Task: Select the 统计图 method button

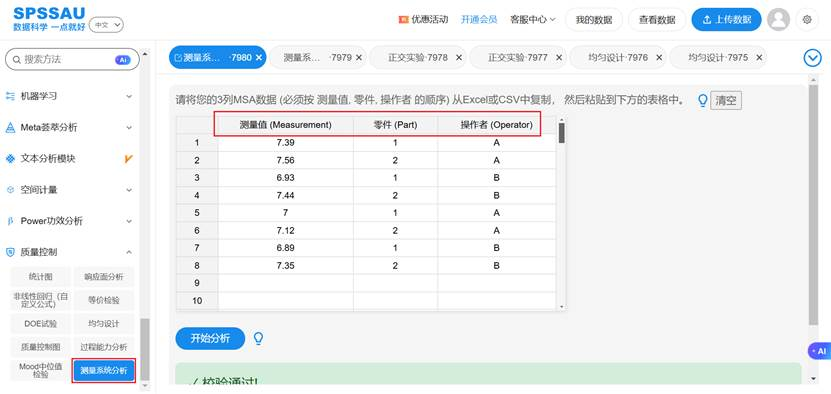Action: (x=40, y=277)
